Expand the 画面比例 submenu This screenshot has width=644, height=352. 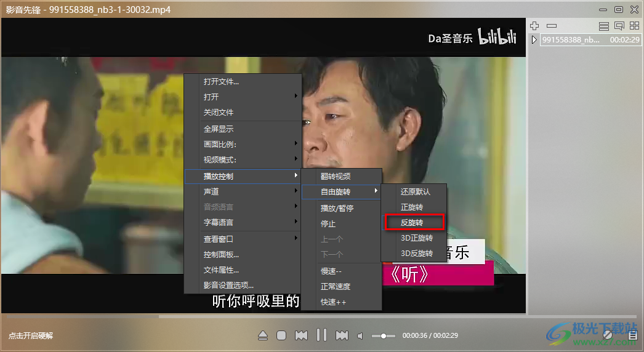pos(243,144)
